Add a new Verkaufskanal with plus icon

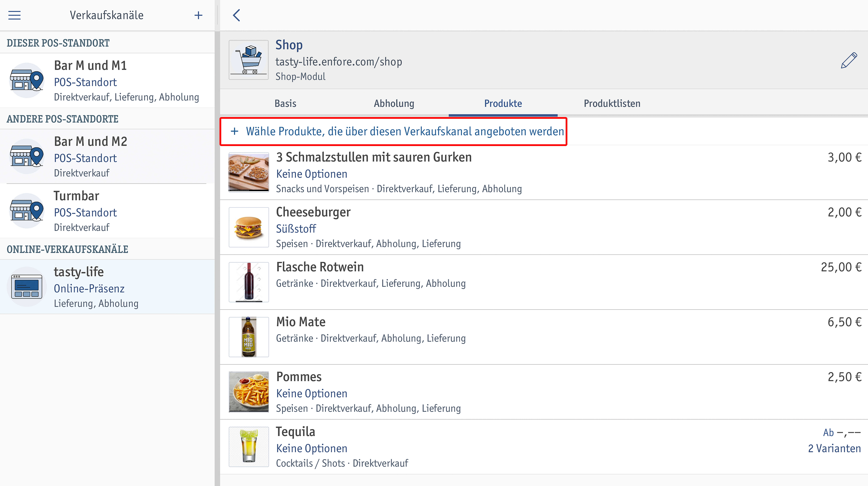click(198, 15)
